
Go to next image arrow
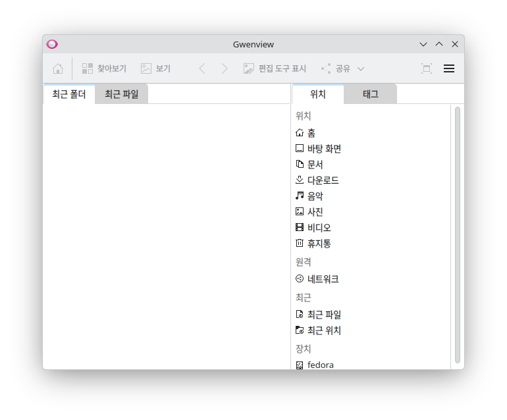pos(224,68)
